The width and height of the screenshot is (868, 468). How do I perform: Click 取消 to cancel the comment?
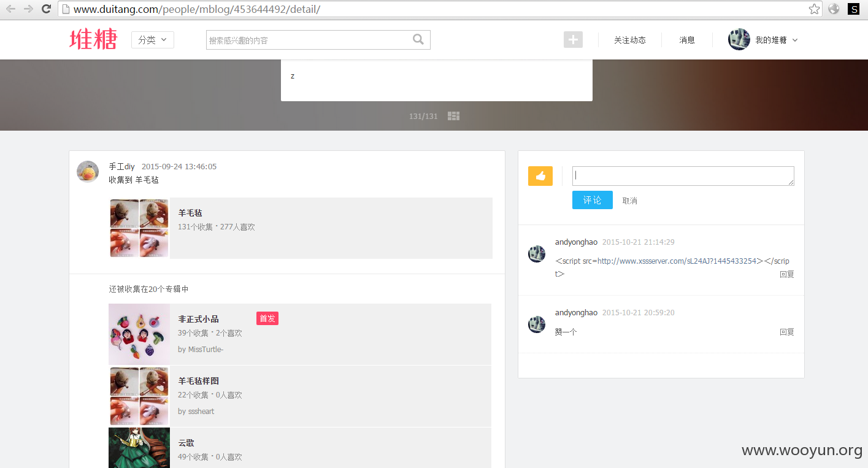pyautogui.click(x=630, y=201)
